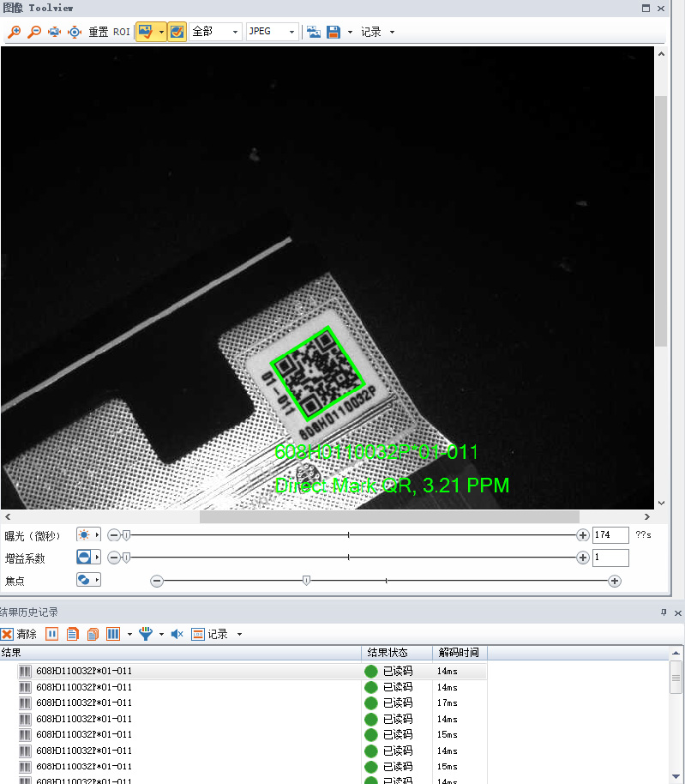Zoom in on the image view
The image size is (685, 784).
15,32
